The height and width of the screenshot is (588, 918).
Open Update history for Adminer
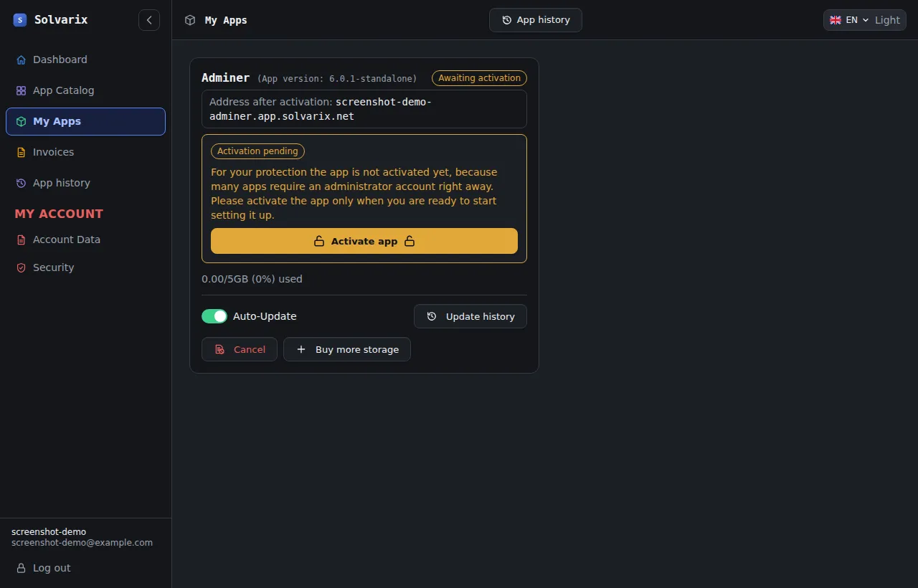470,316
